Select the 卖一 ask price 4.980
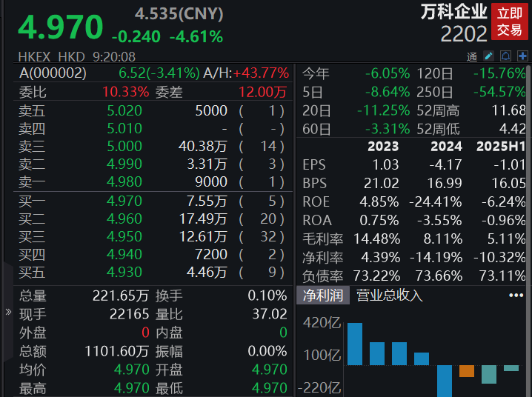Image resolution: width=532 pixels, height=397 pixels. point(124,182)
